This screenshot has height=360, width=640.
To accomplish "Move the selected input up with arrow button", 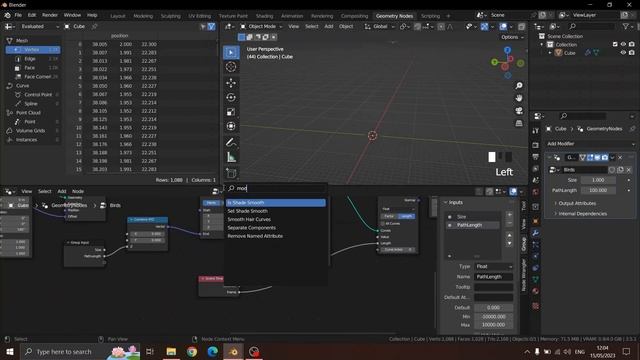I will click(x=509, y=236).
